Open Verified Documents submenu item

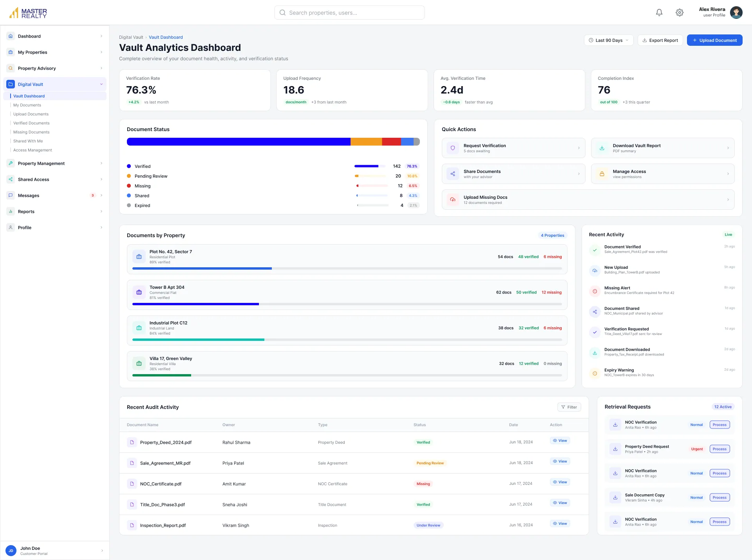[31, 123]
